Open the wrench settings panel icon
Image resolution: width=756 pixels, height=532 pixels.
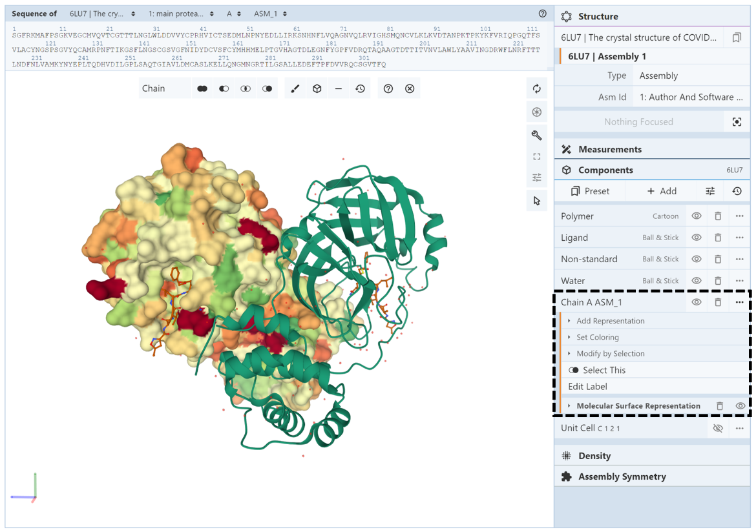(536, 135)
